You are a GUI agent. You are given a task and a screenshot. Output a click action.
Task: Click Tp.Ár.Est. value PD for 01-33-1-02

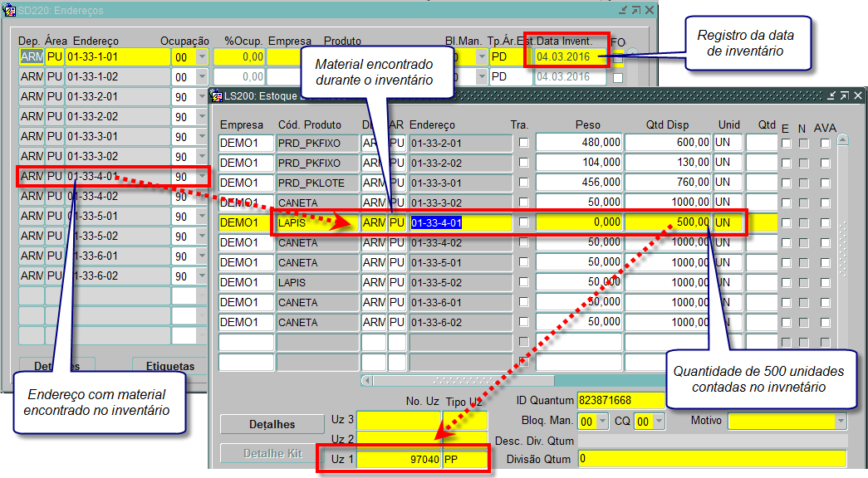pyautogui.click(x=511, y=76)
